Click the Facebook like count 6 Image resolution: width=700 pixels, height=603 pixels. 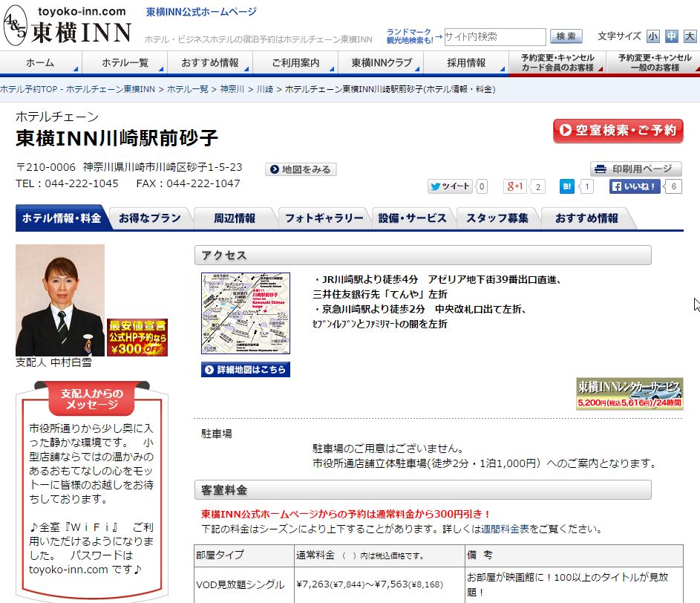pyautogui.click(x=674, y=186)
